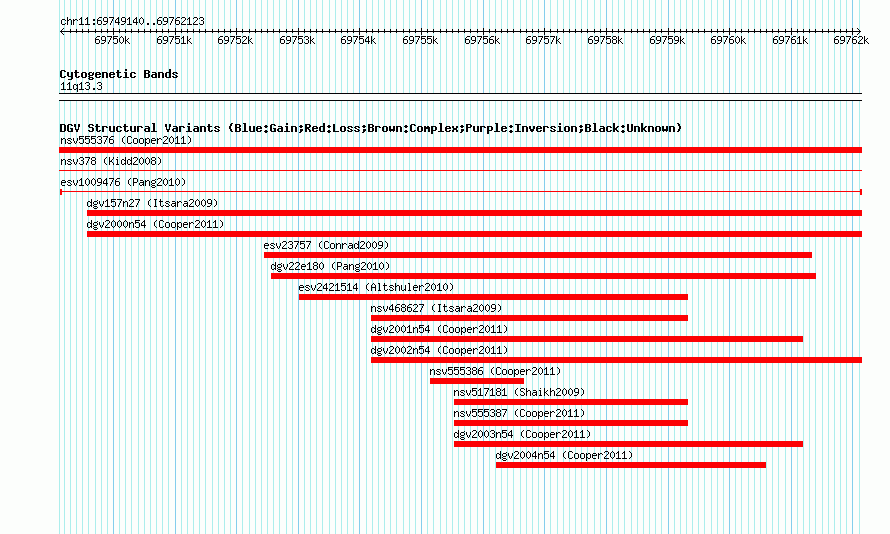Click the 69750k ruler tick label
This screenshot has width=890, height=534.
click(x=112, y=40)
